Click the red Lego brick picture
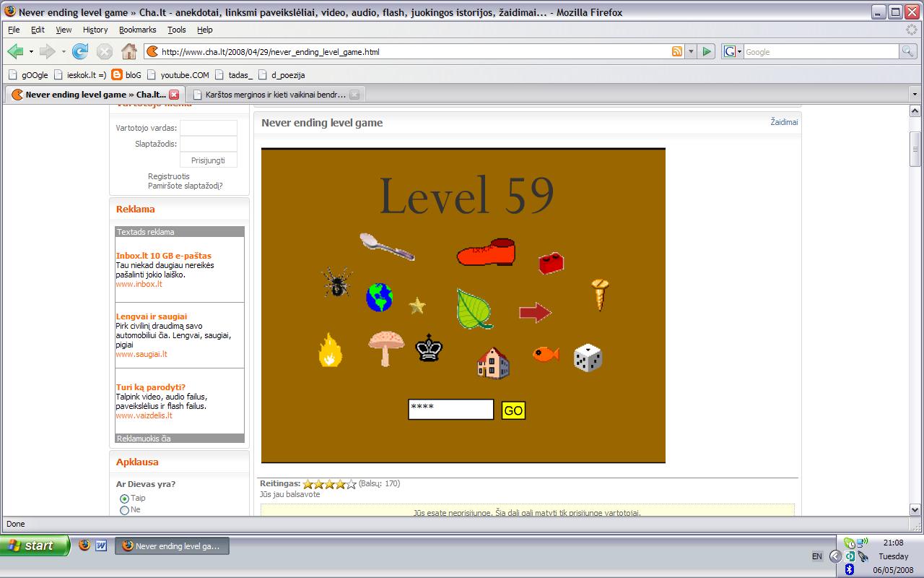The height and width of the screenshot is (578, 924). 552,263
